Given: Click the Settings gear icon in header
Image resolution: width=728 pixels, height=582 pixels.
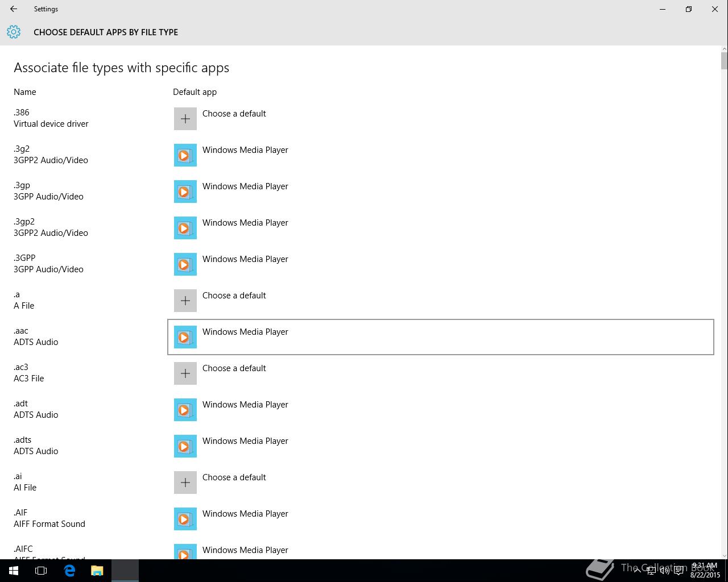Looking at the screenshot, I should 14,32.
